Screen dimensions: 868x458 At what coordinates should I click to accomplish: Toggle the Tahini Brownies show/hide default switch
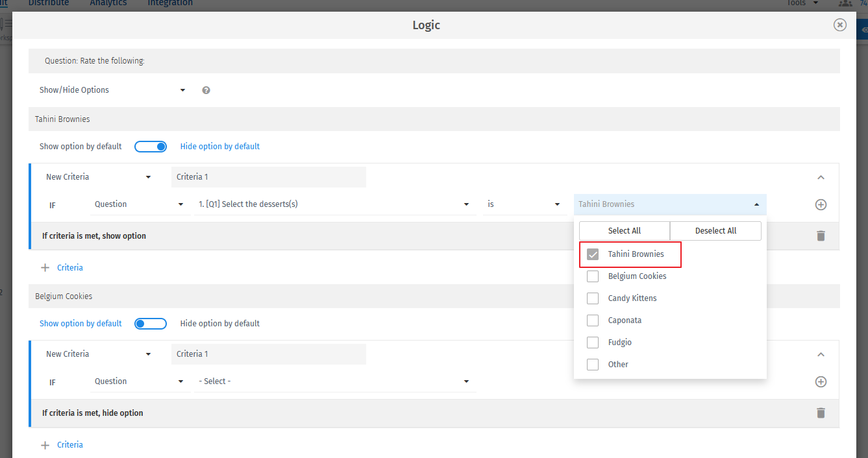[151, 147]
